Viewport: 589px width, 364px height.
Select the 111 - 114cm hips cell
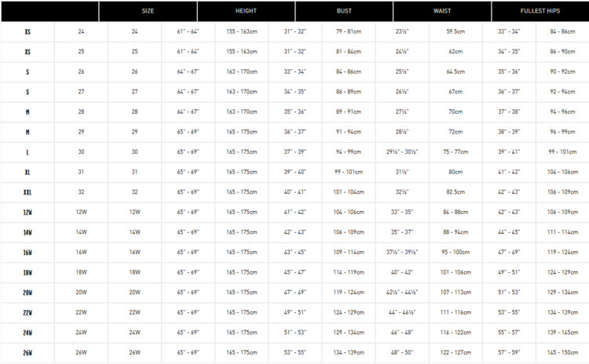click(x=562, y=232)
